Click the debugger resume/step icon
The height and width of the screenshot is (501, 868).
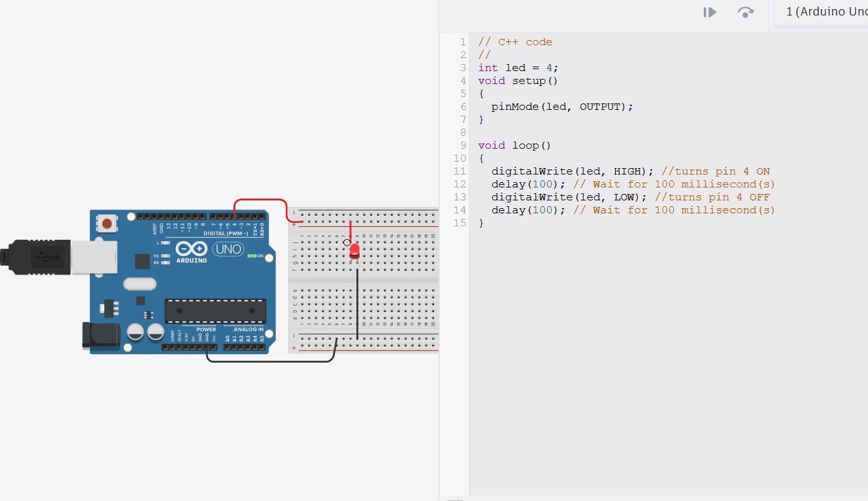710,12
